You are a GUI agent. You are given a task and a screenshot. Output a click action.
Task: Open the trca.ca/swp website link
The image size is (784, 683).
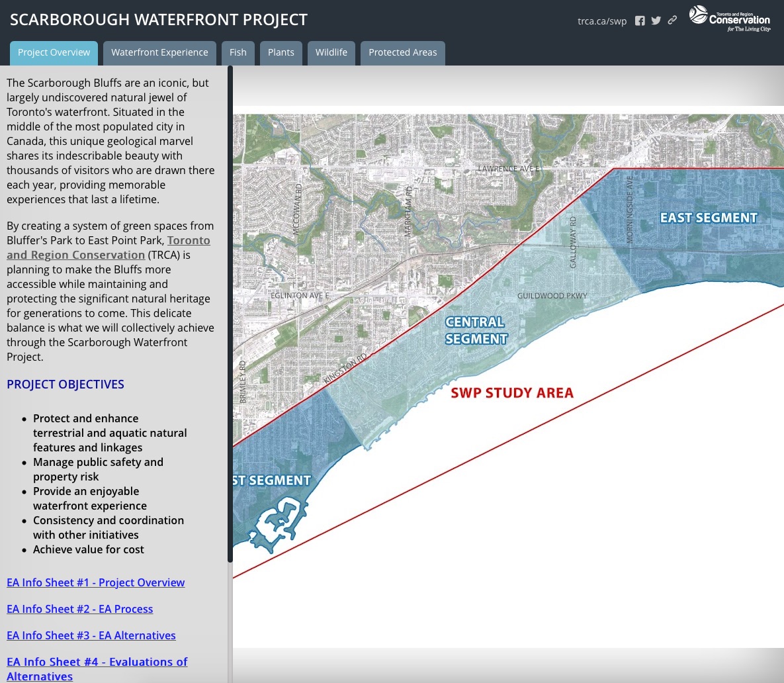click(x=601, y=21)
